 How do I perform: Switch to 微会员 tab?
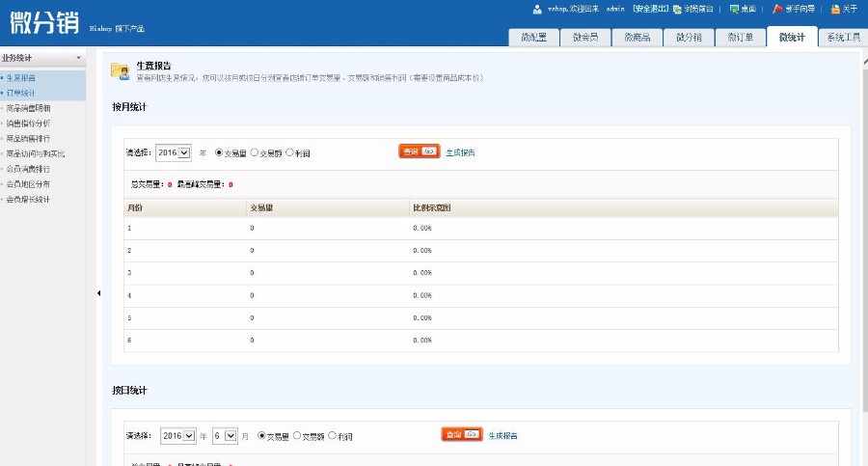click(585, 37)
